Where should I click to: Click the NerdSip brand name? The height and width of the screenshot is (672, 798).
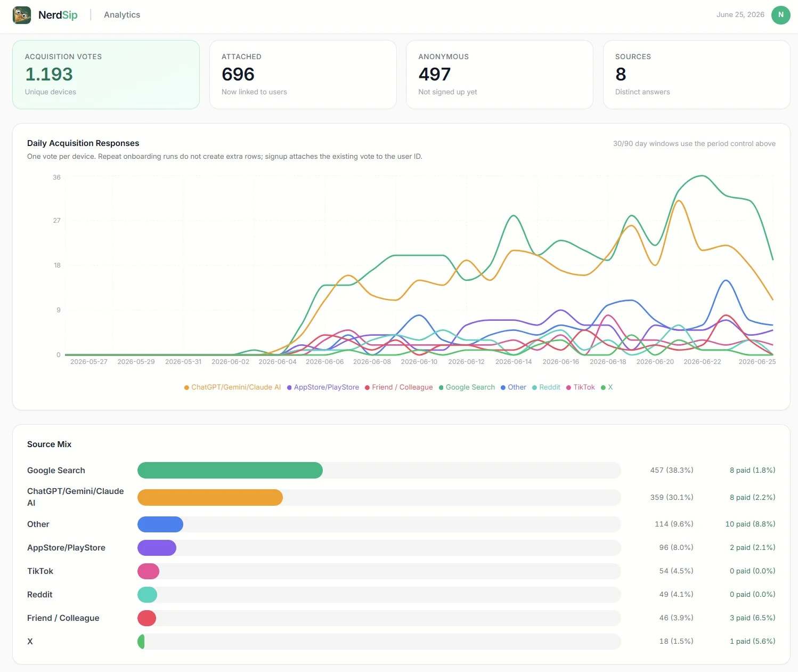[58, 15]
